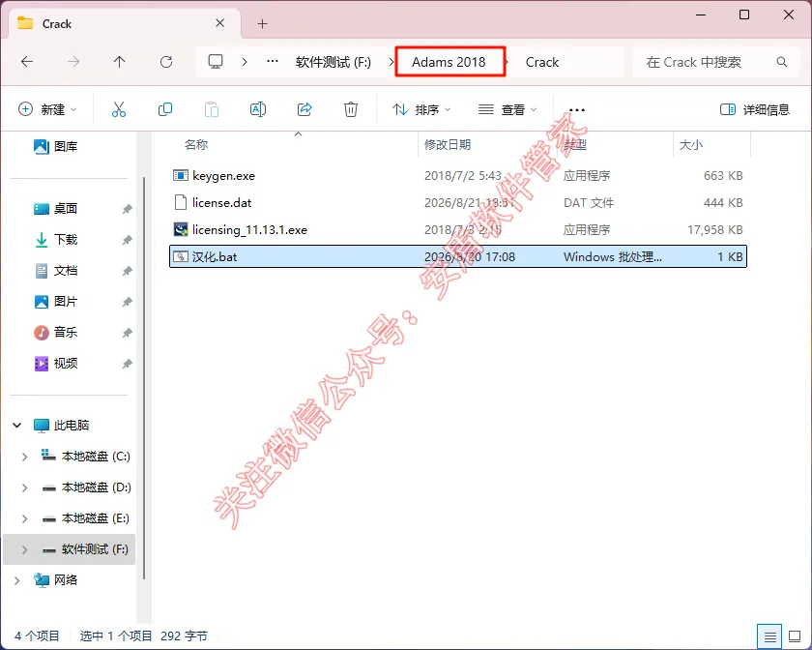Open 桌面 in quick access

(56, 208)
